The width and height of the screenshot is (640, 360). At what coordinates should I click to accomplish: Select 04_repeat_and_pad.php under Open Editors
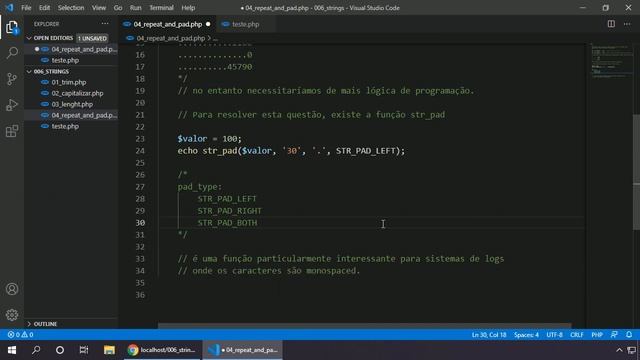(71, 49)
